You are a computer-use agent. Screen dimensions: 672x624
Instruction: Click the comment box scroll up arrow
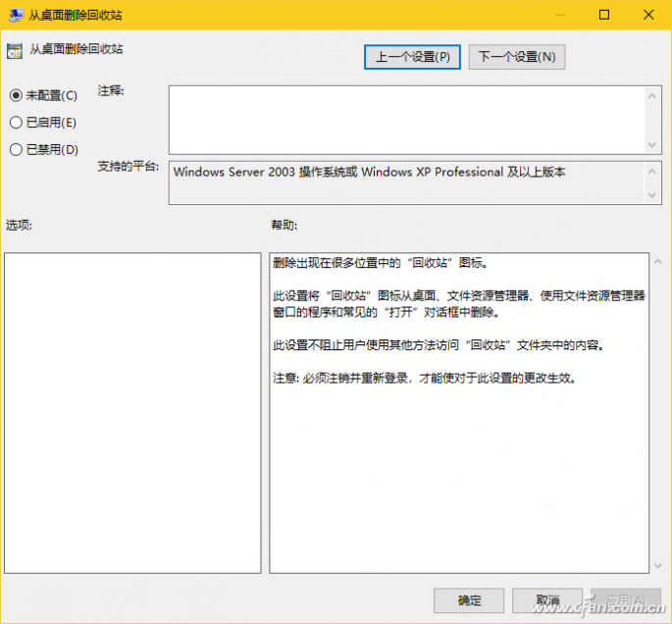click(x=652, y=96)
